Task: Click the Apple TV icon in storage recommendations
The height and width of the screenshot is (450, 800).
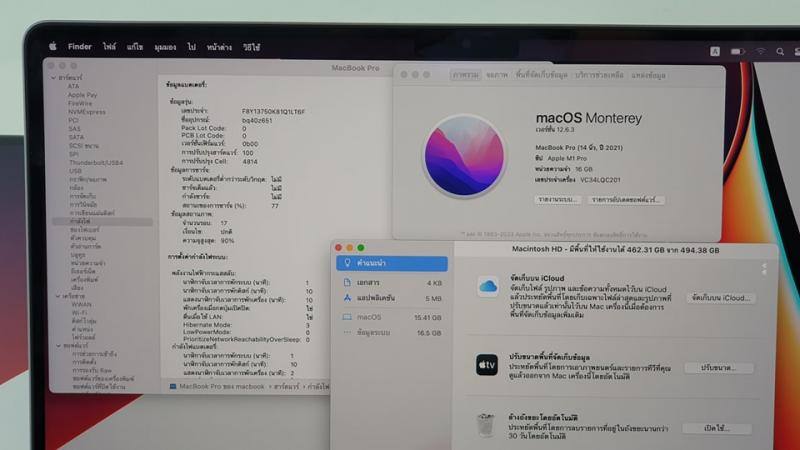Action: click(x=488, y=364)
